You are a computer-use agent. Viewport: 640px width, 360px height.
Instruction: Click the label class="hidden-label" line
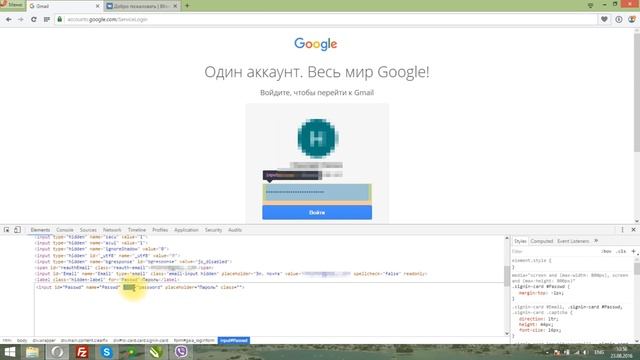(x=107, y=280)
